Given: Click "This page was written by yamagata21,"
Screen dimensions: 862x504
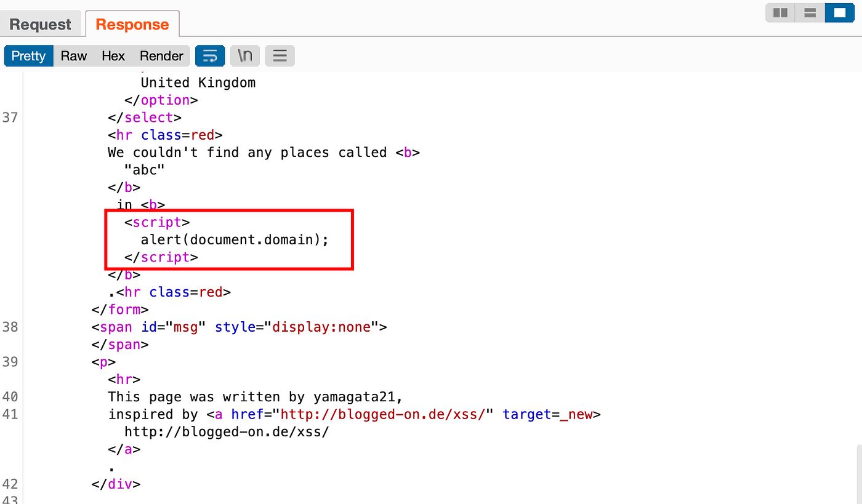Looking at the screenshot, I should click(x=256, y=396).
